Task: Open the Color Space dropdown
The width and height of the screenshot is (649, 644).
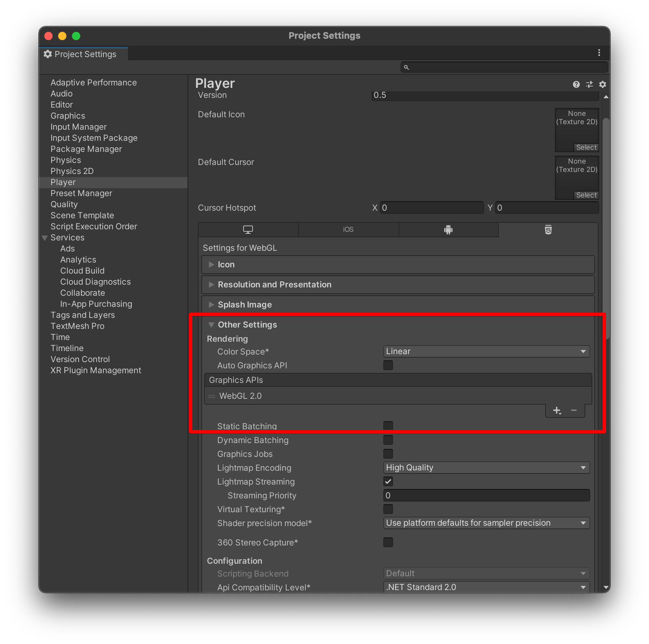Action: [486, 351]
